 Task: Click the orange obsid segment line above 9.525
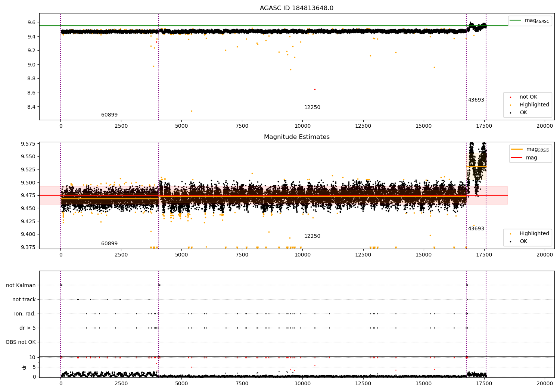click(476, 166)
